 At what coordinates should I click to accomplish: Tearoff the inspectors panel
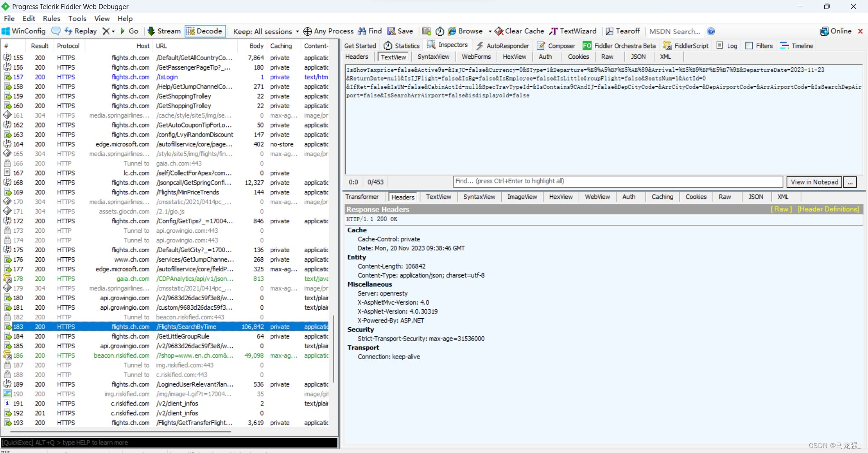coord(623,31)
